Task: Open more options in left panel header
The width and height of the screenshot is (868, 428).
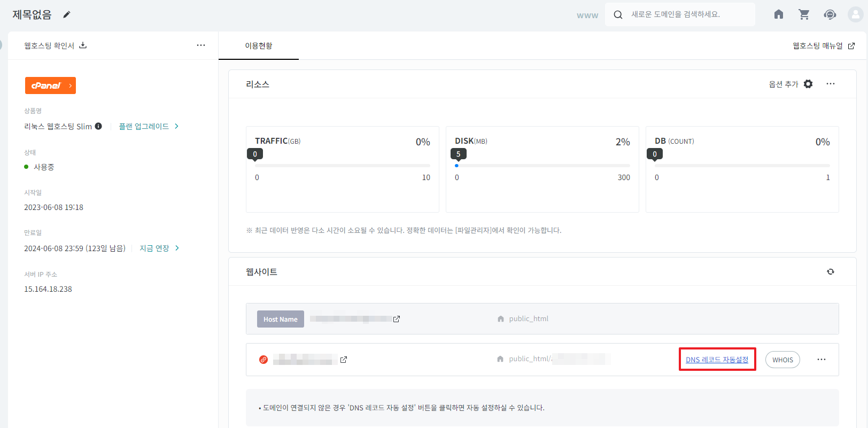Action: click(x=201, y=45)
